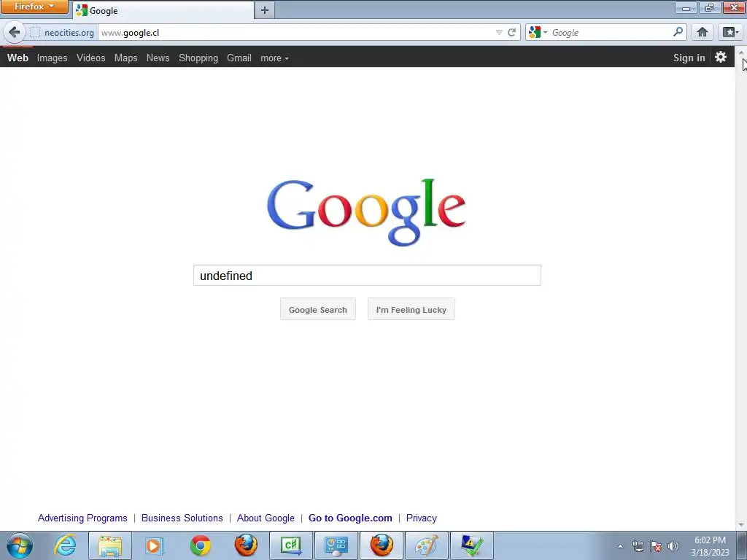Screen dimensions: 747x560
Task: Click the Show desktop strip
Action: click(x=742, y=545)
